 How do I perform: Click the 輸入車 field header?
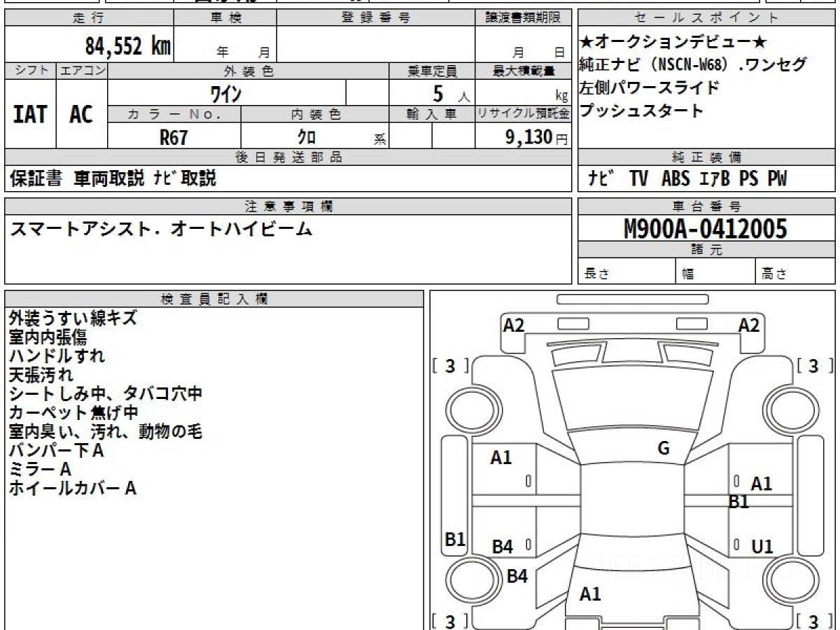(432, 114)
